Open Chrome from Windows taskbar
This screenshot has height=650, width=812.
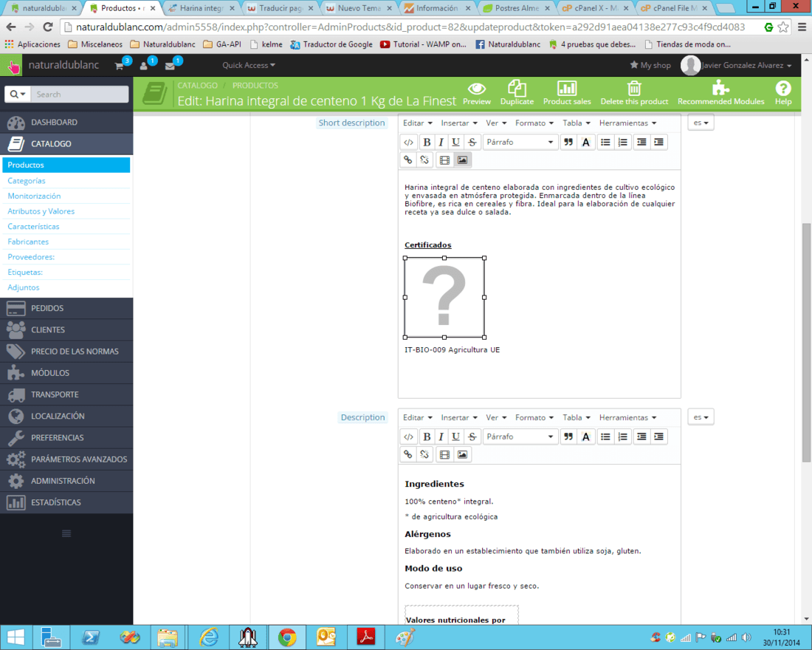click(x=287, y=637)
